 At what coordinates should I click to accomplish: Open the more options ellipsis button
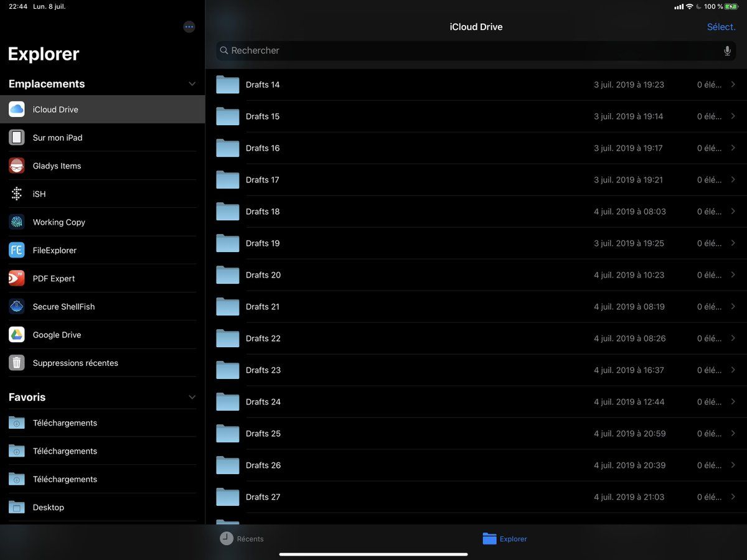[x=189, y=27]
